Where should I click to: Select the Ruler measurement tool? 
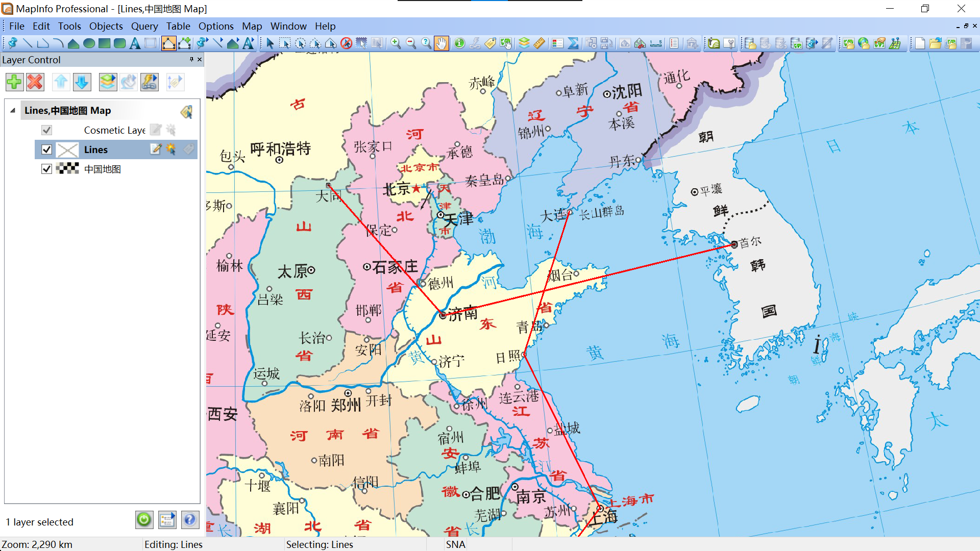540,43
